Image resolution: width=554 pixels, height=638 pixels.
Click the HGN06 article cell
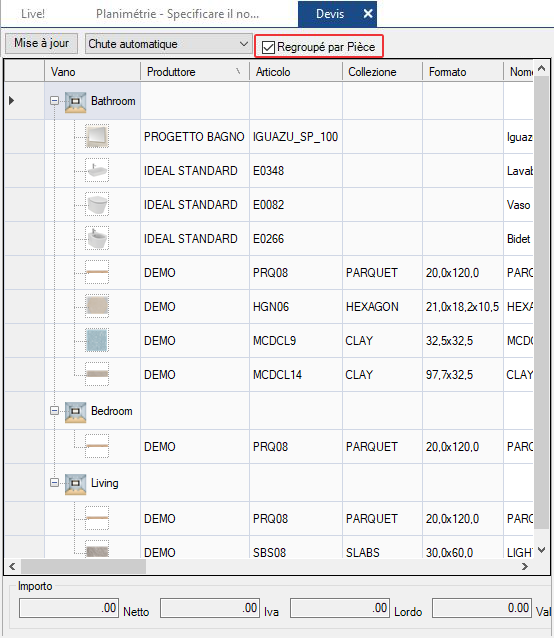click(296, 307)
